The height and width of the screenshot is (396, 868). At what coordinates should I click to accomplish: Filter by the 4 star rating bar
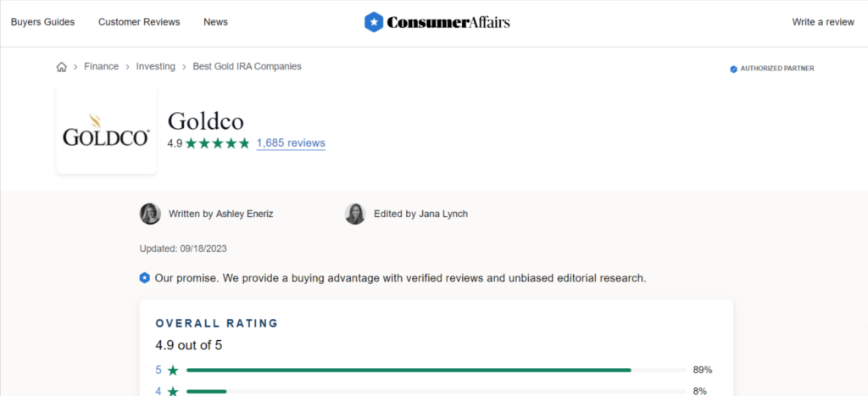(x=437, y=391)
